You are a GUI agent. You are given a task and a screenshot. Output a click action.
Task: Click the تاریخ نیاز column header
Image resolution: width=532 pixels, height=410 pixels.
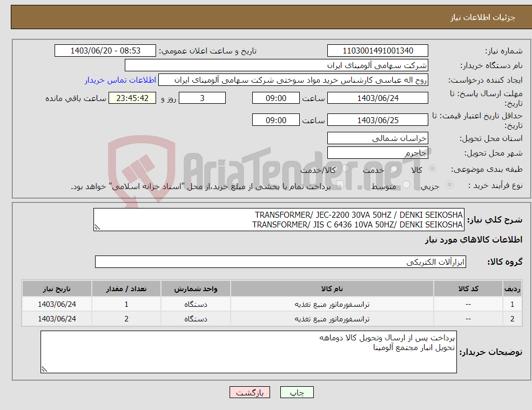point(57,289)
